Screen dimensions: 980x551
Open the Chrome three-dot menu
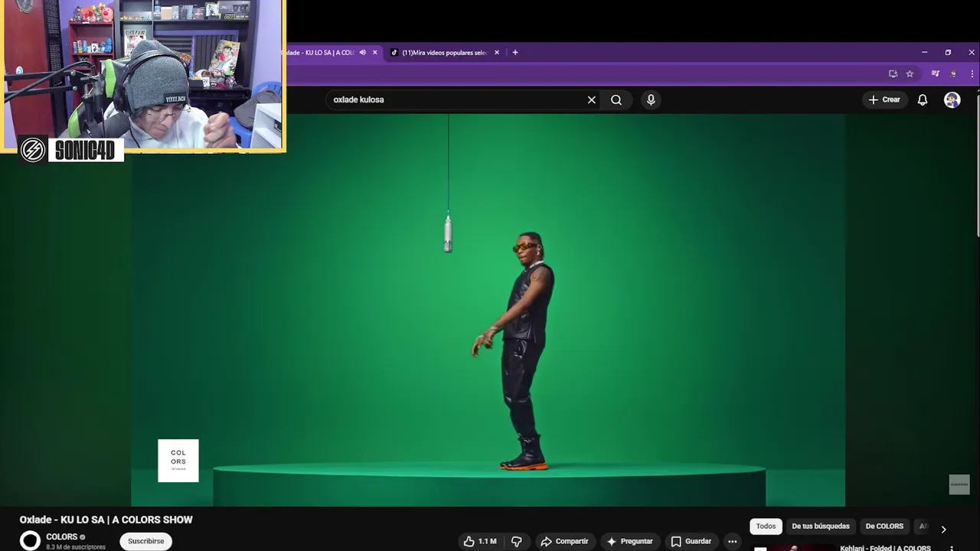pyautogui.click(x=972, y=73)
